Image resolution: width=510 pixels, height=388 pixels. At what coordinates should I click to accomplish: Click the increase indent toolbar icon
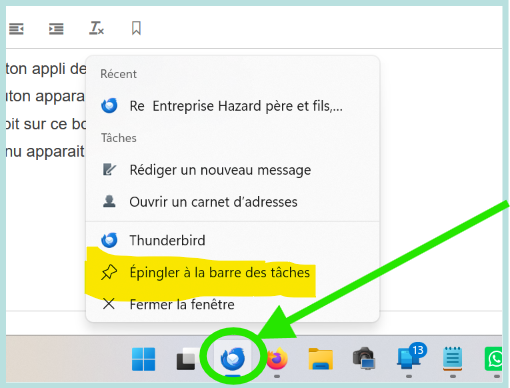(x=56, y=29)
